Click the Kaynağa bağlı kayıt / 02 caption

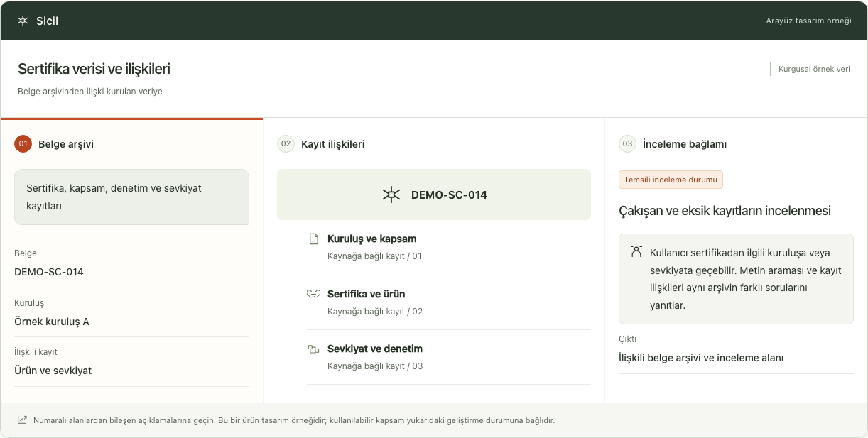pyautogui.click(x=375, y=312)
